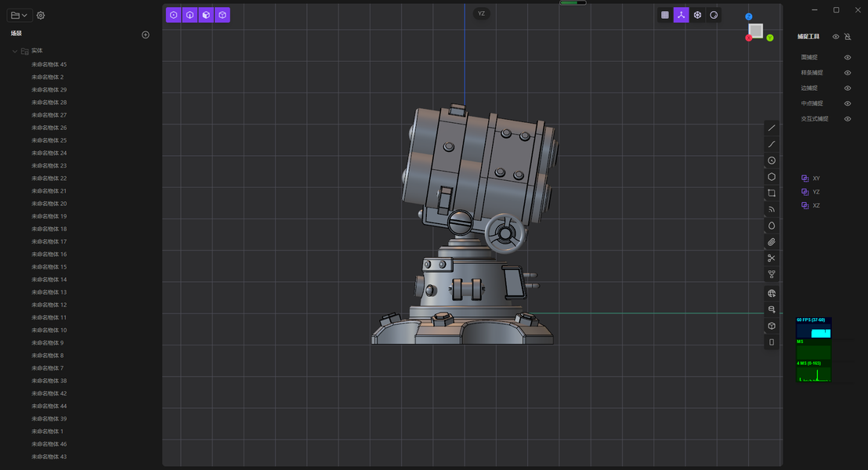Screen dimensions: 868x470
Task: Click the first purple selection mode button
Action: (174, 15)
